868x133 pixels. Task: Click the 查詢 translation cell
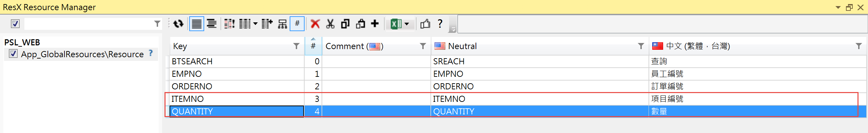(758, 62)
